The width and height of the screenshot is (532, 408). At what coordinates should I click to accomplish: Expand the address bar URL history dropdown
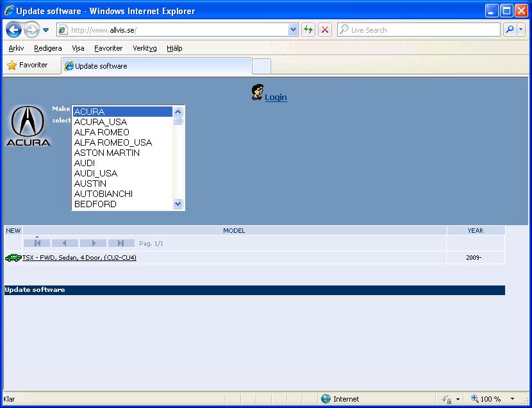tap(293, 30)
